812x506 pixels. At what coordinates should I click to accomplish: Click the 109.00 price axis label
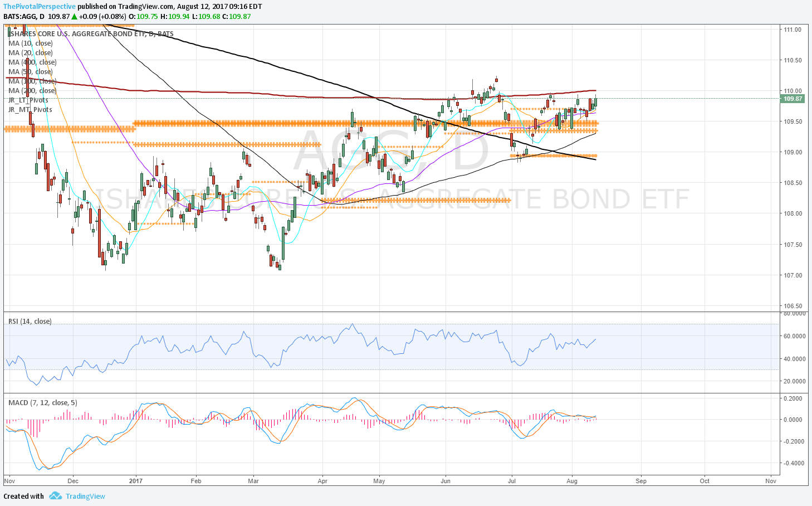pyautogui.click(x=793, y=152)
